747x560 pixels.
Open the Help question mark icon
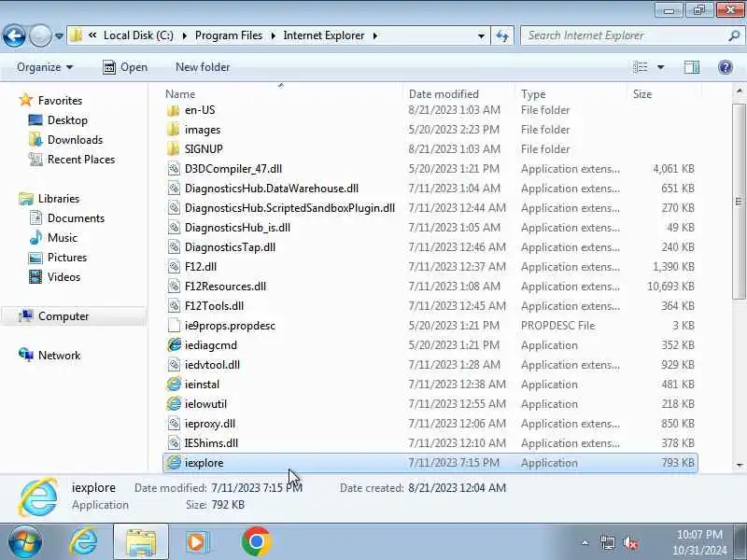click(726, 67)
